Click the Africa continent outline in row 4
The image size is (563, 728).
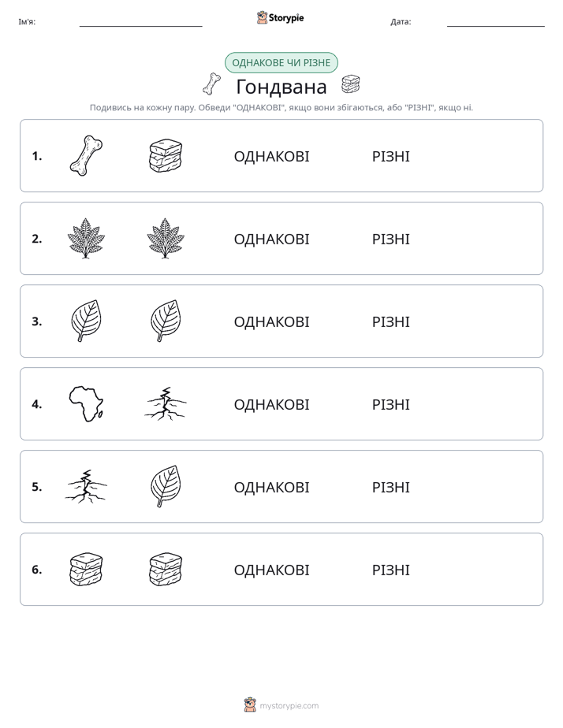[x=87, y=403]
